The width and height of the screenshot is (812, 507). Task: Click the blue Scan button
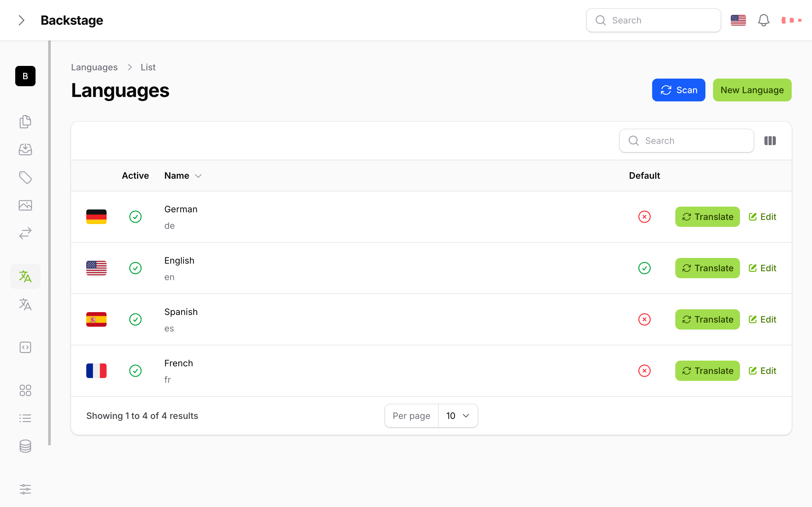click(678, 90)
